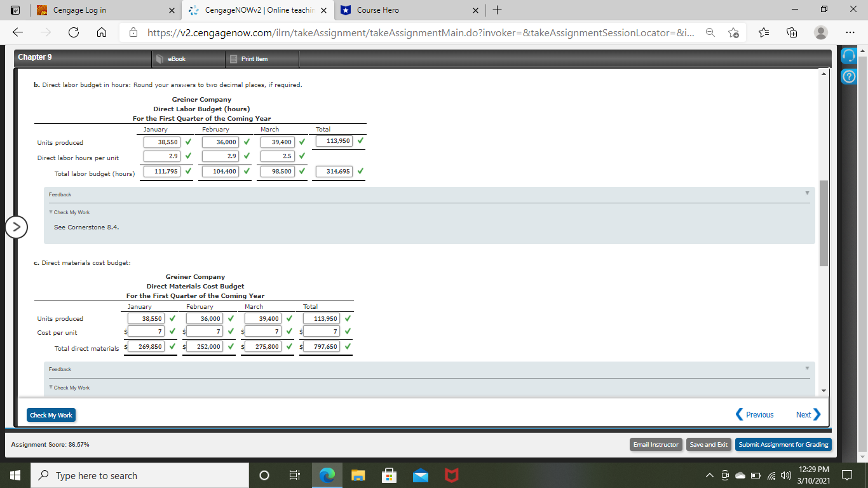Open Task View on taskbar
This screenshot has width=868, height=488.
(295, 475)
